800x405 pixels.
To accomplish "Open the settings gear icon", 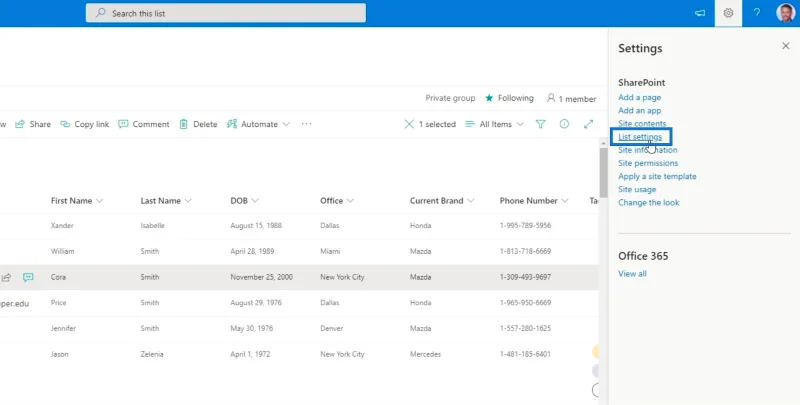I will [x=728, y=13].
